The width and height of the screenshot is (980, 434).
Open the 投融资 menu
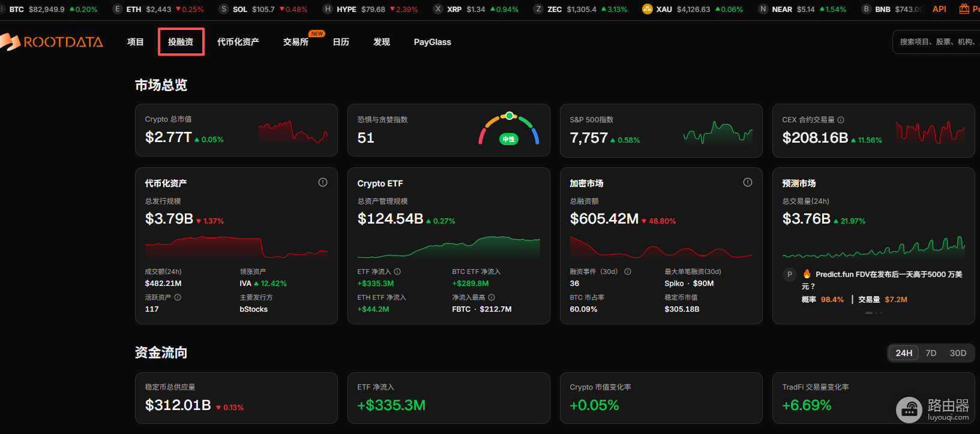tap(181, 42)
